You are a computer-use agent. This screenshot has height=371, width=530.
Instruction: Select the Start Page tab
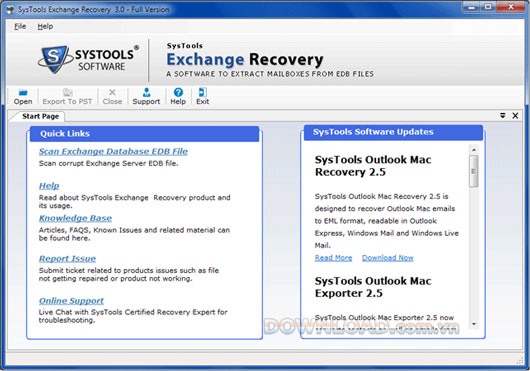[40, 116]
